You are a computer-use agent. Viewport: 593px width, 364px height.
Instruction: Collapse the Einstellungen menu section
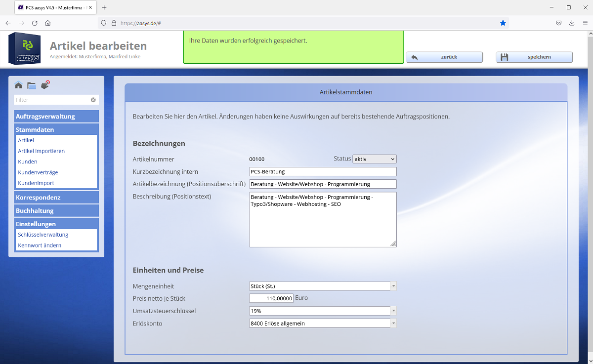56,224
